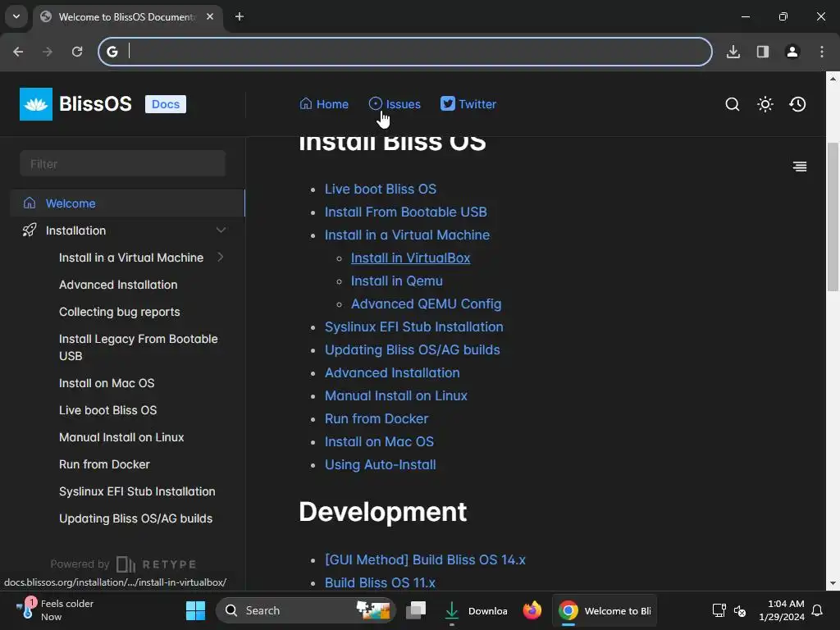Viewport: 840px width, 630px height.
Task: Select the Welcome to BlissOS tab
Action: (x=127, y=16)
